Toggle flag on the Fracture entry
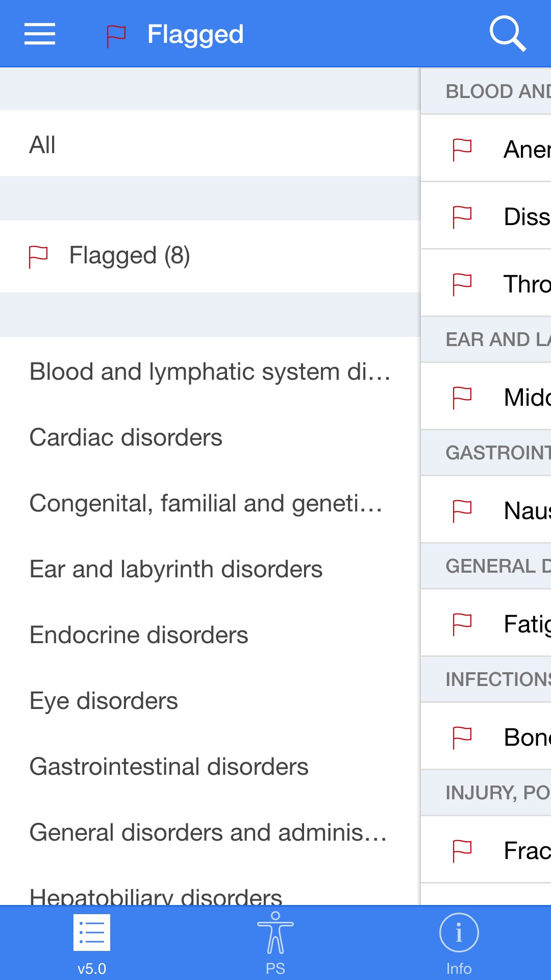The height and width of the screenshot is (980, 551). pyautogui.click(x=462, y=851)
